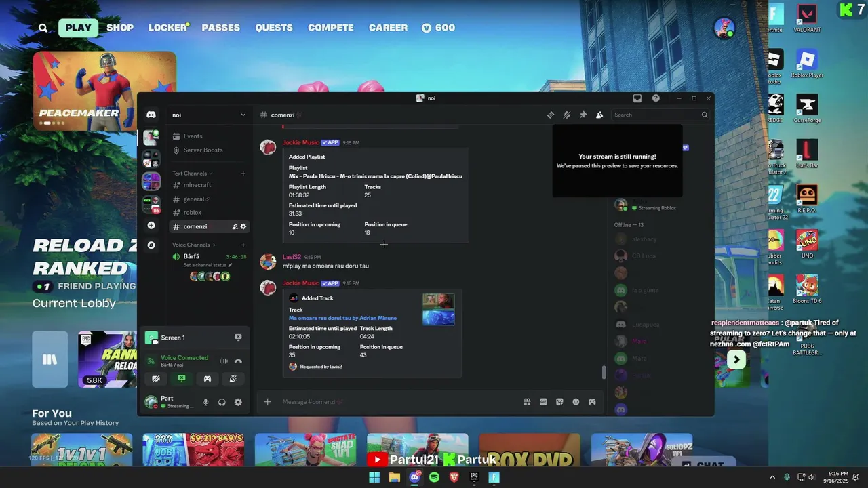Click Set a channel status text
868x488 pixels.
pos(204,265)
